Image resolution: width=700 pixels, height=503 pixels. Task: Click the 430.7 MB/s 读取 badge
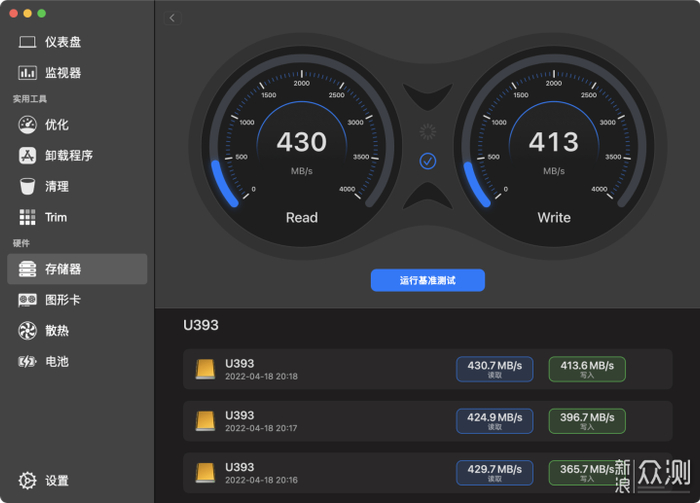(495, 369)
